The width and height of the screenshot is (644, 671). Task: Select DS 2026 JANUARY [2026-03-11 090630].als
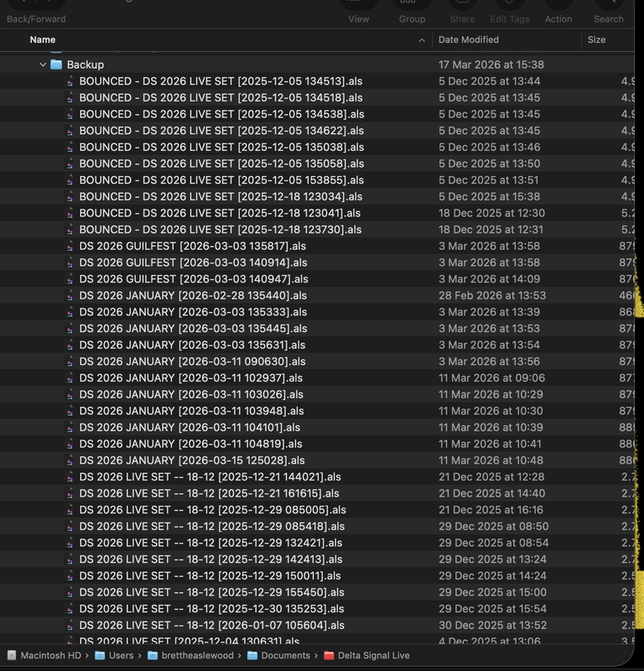[192, 362]
